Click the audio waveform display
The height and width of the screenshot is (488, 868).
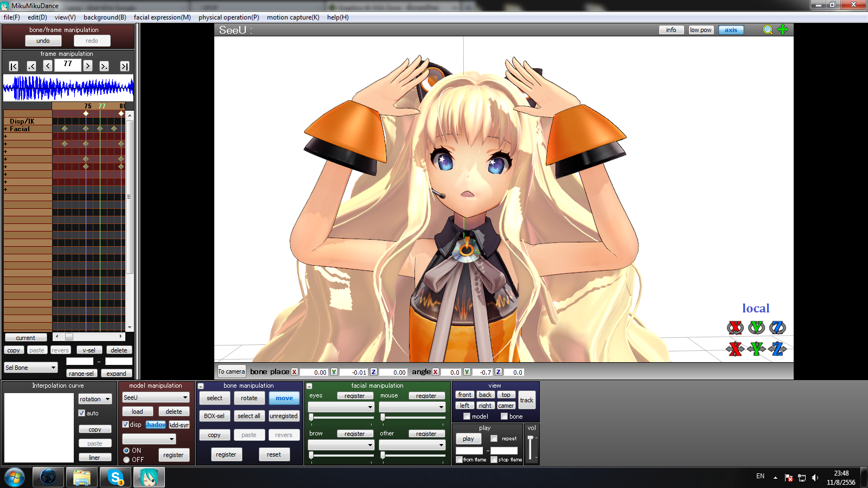coord(68,88)
